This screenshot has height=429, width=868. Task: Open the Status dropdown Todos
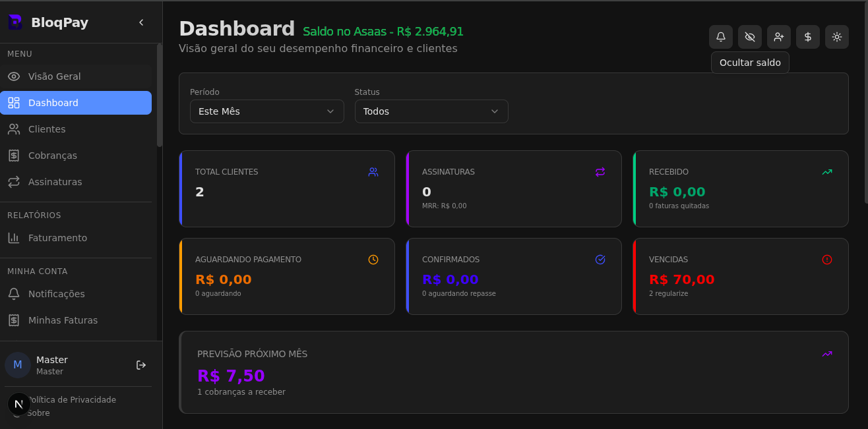[x=431, y=111]
